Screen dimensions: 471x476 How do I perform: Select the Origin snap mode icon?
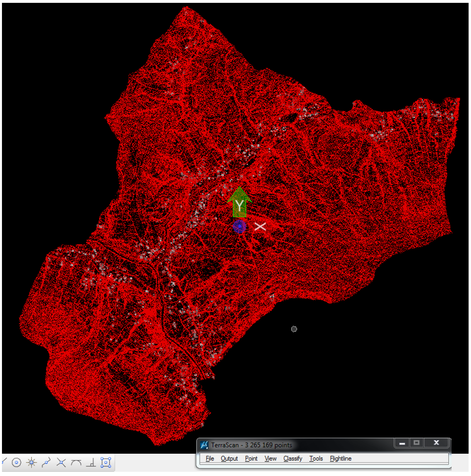tap(32, 462)
